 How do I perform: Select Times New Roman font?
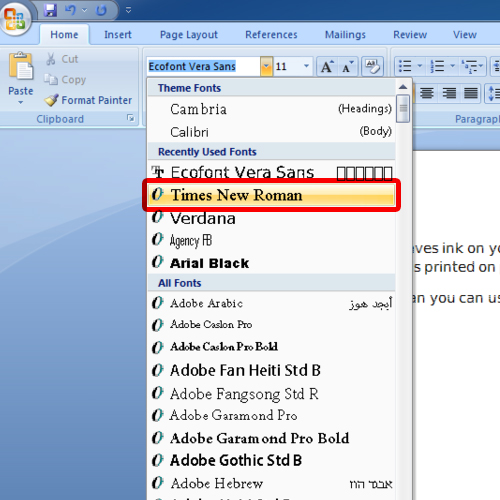[x=271, y=195]
